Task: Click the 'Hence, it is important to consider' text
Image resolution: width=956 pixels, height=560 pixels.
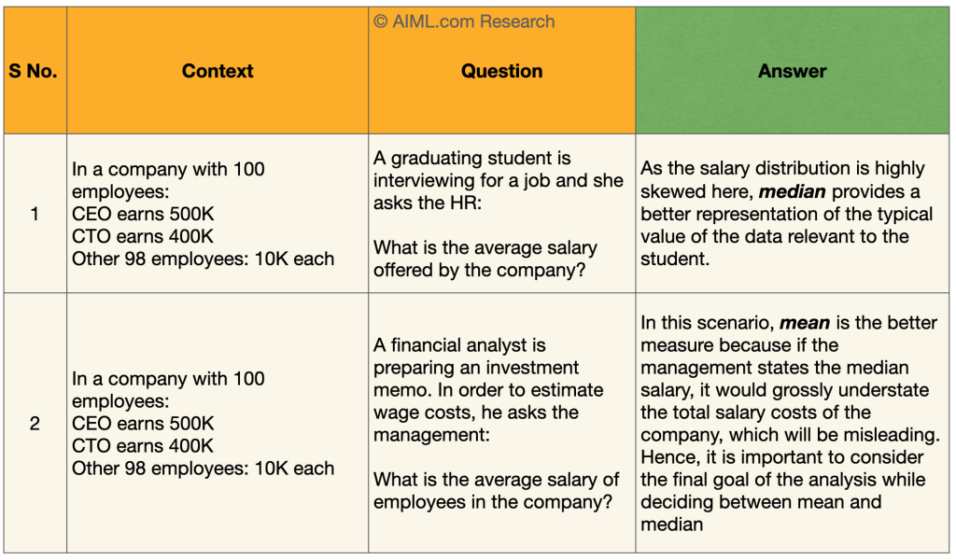Action: point(781,457)
